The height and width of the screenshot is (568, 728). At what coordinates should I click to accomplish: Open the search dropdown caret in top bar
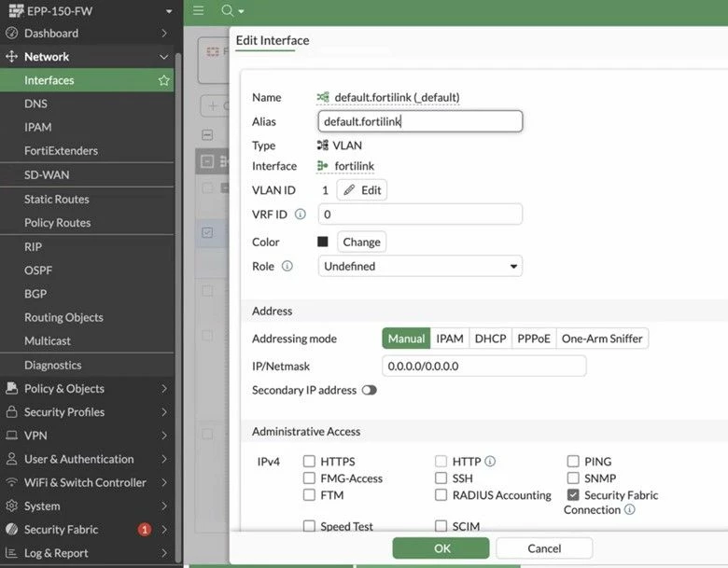point(241,11)
